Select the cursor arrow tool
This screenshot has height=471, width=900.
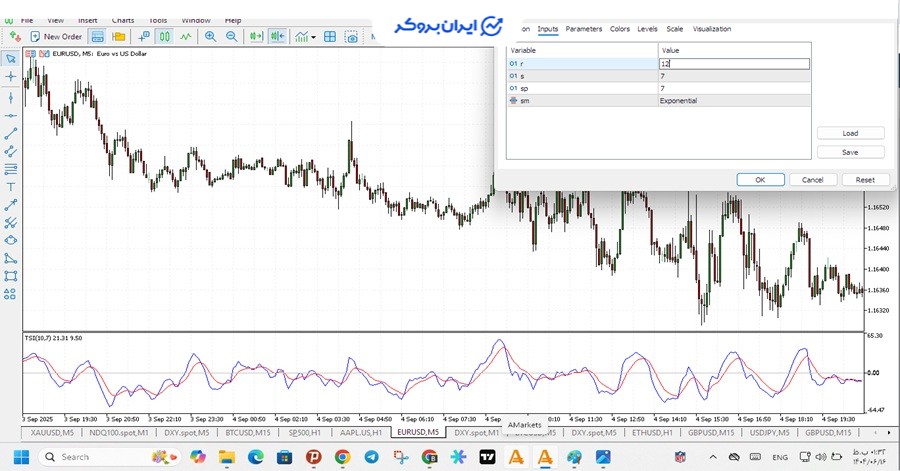coord(10,59)
